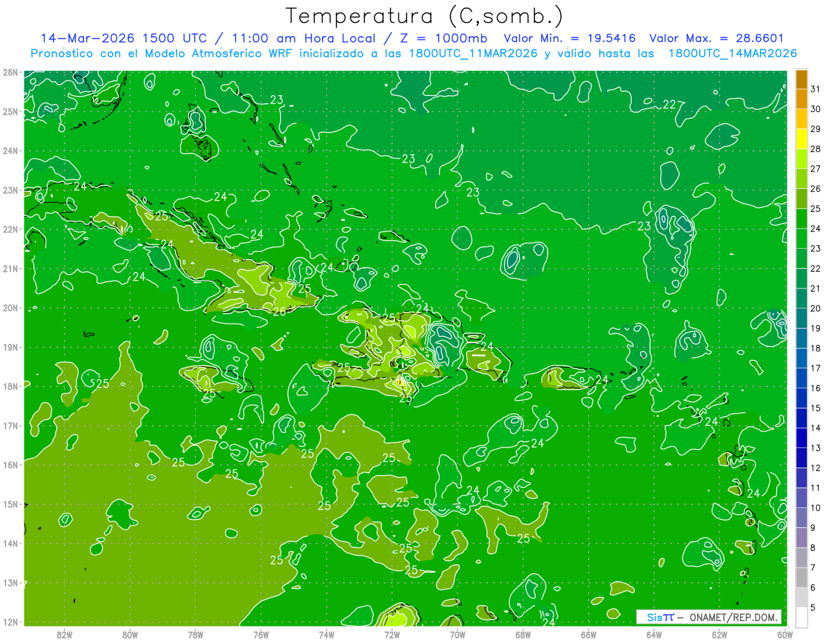Click the 70W longitude label
Viewport: 834px width, 644px height.
point(457,634)
